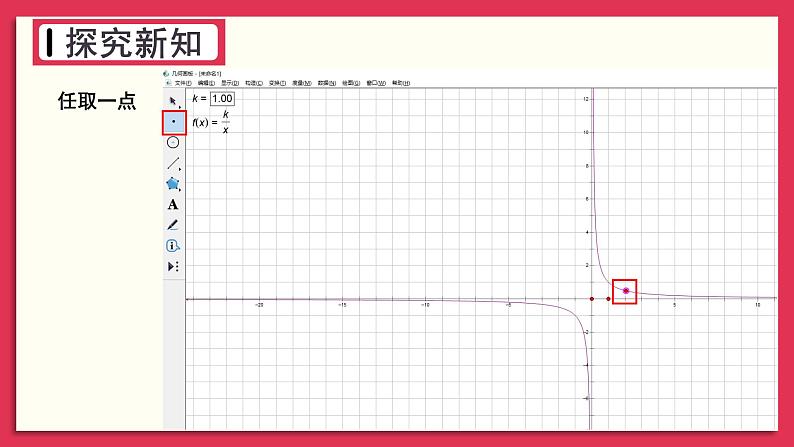Click the document icon left of 文件 menu
This screenshot has width=794, height=447.
click(169, 83)
